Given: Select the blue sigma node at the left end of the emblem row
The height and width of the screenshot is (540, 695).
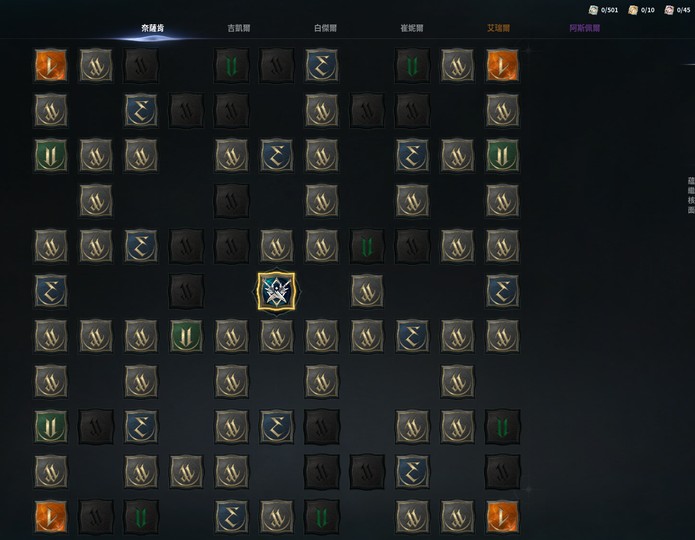Looking at the screenshot, I should tap(51, 291).
